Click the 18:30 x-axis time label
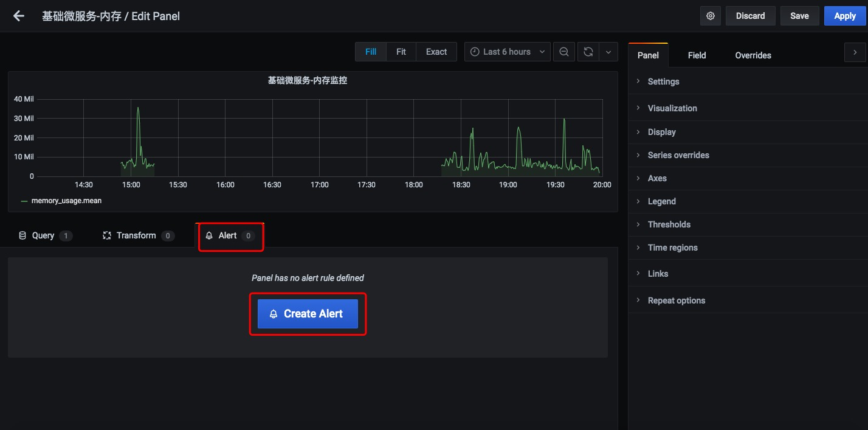868x430 pixels. coord(461,185)
